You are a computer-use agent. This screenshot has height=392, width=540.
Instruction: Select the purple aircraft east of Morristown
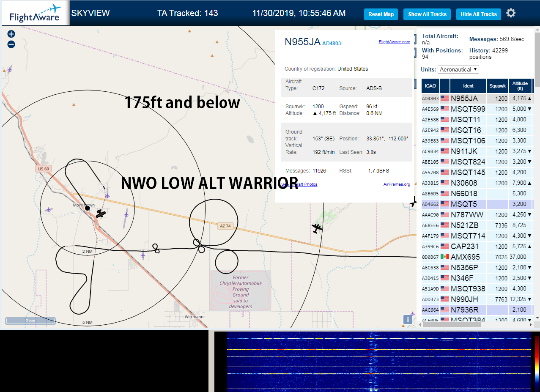click(x=126, y=214)
